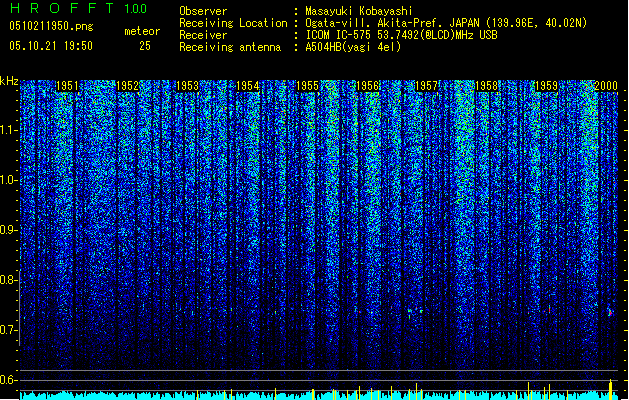Click the 1959 time marker
This screenshot has width=629, height=400.
coord(547,86)
